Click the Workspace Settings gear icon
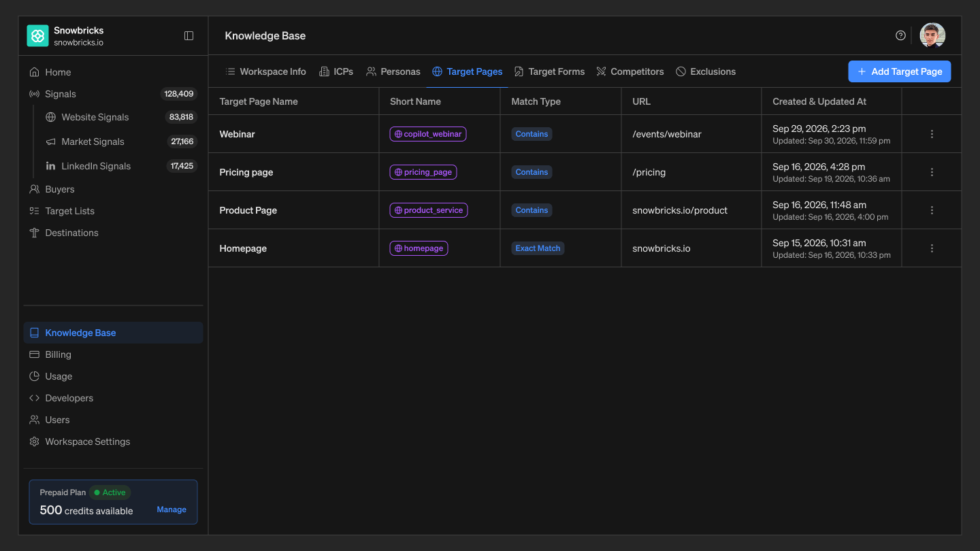The width and height of the screenshot is (980, 551). 34,441
